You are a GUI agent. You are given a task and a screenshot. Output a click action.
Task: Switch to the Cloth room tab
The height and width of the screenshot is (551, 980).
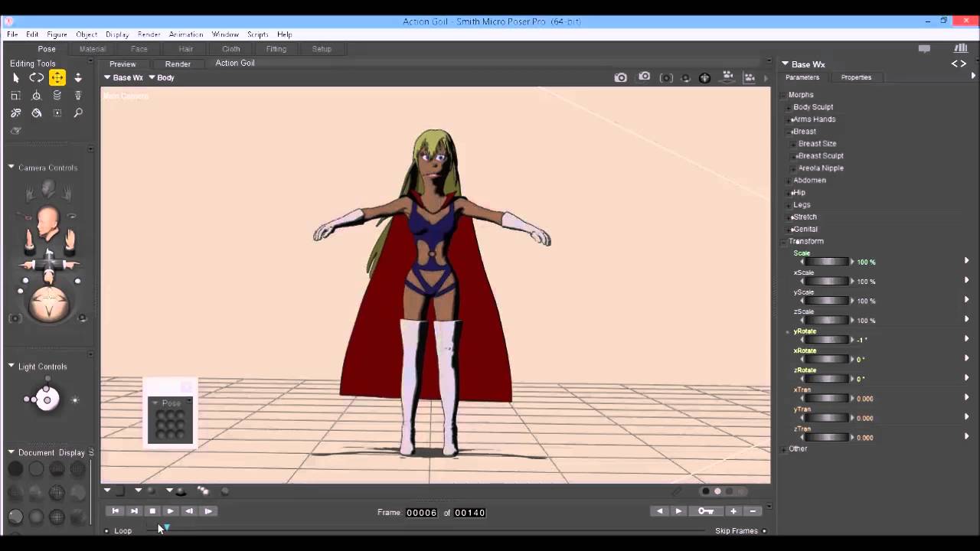pos(231,49)
